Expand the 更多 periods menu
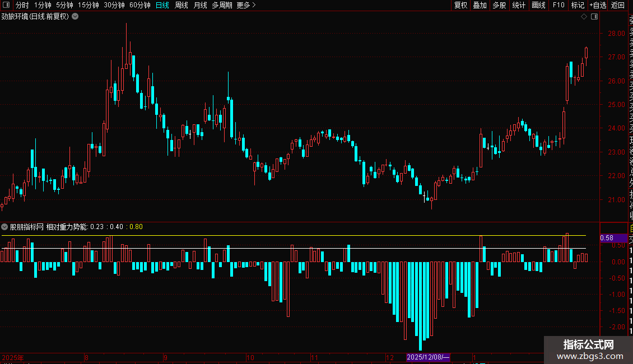 click(246, 5)
